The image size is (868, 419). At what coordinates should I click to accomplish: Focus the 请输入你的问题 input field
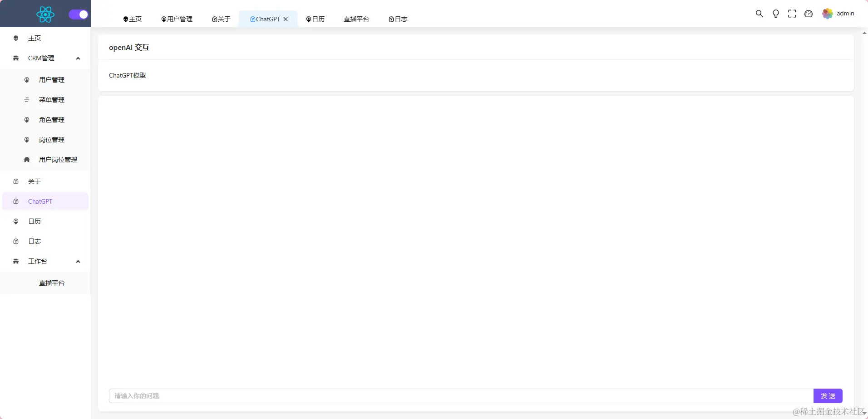[x=461, y=396]
